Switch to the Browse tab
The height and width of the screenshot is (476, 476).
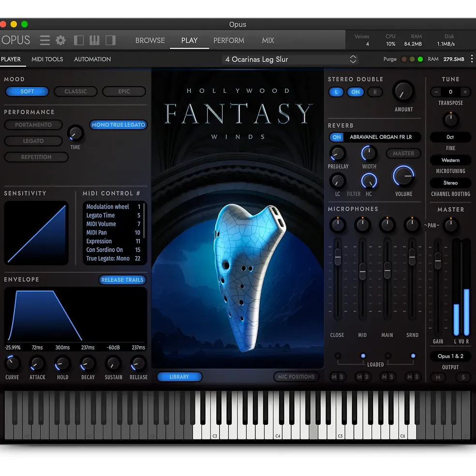(150, 41)
